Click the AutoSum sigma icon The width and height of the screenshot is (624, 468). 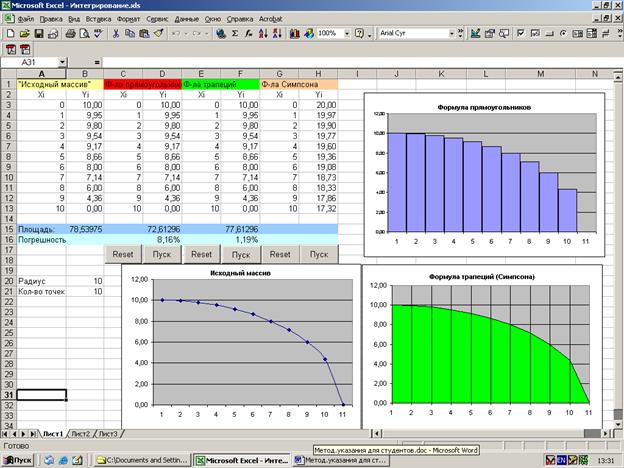(234, 33)
